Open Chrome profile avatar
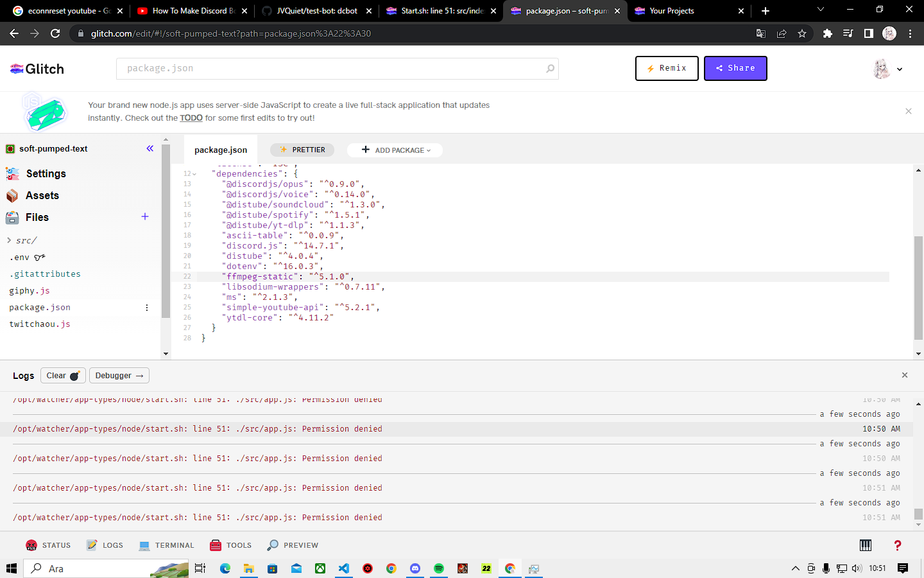This screenshot has height=578, width=924. coord(889,33)
